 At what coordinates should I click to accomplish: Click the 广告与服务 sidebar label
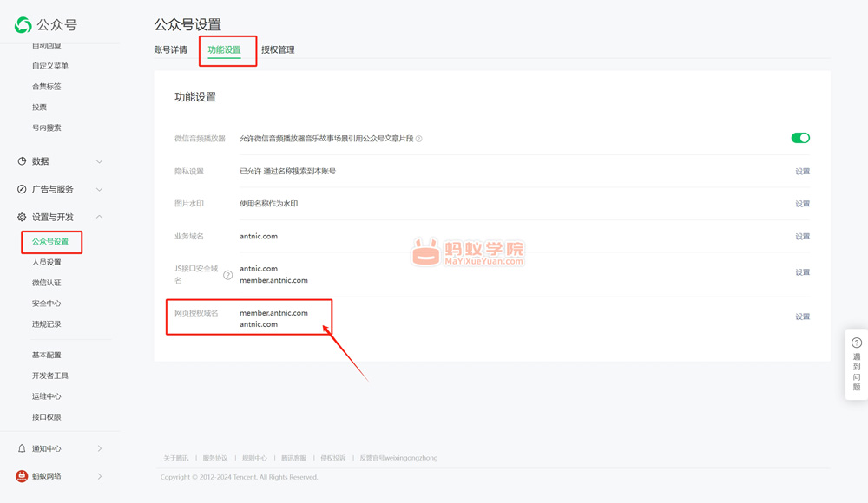point(53,189)
